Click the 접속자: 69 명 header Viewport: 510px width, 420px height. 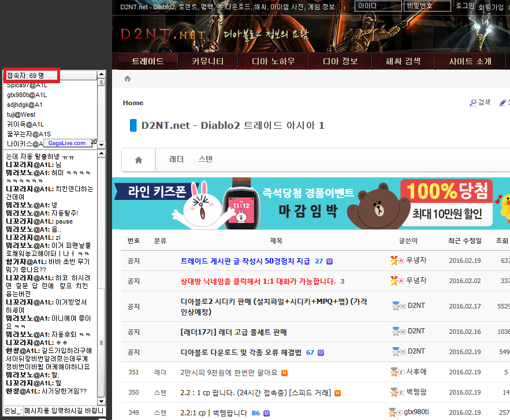pos(25,76)
